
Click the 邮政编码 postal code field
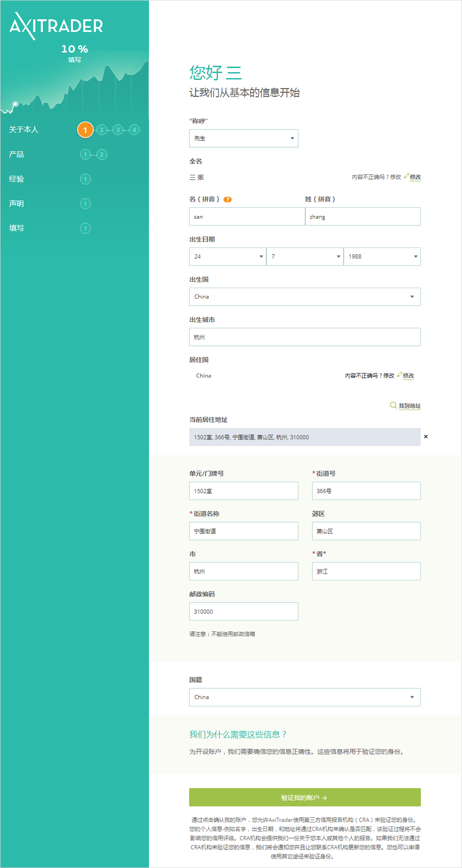click(x=243, y=612)
